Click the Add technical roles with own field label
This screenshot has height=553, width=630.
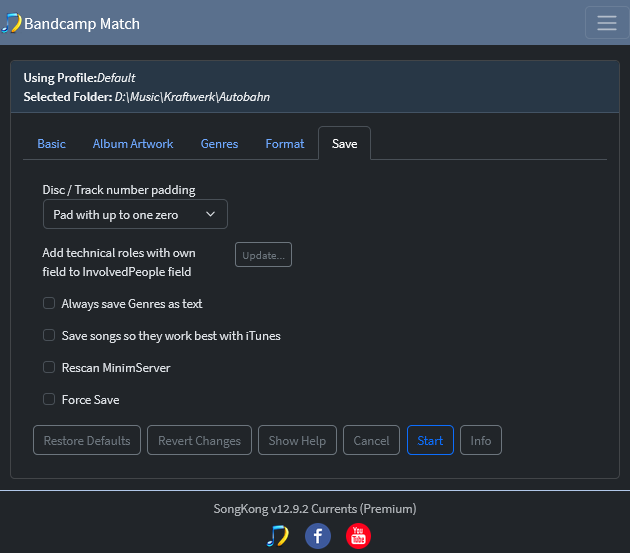tap(119, 262)
